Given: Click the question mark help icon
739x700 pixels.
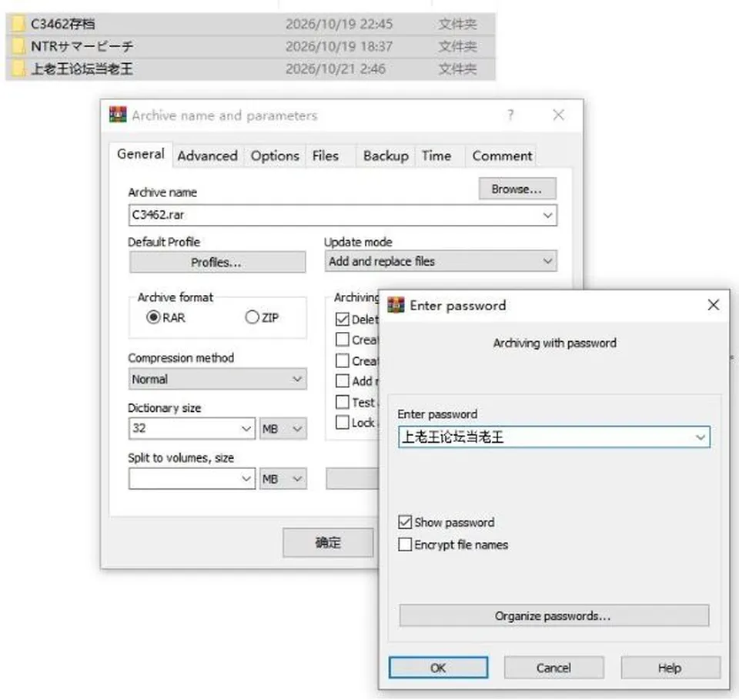Looking at the screenshot, I should click(x=510, y=115).
